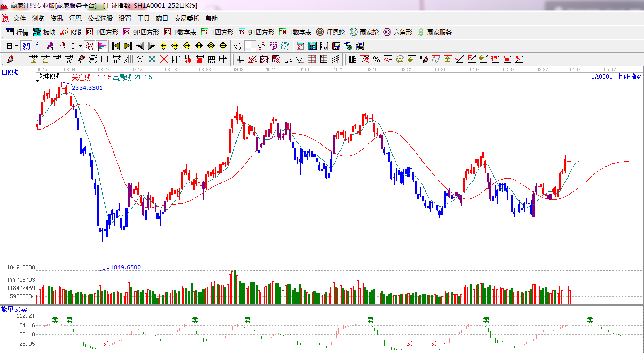Open the 六角形 hexagon chart tool
The height and width of the screenshot is (353, 644).
click(398, 32)
